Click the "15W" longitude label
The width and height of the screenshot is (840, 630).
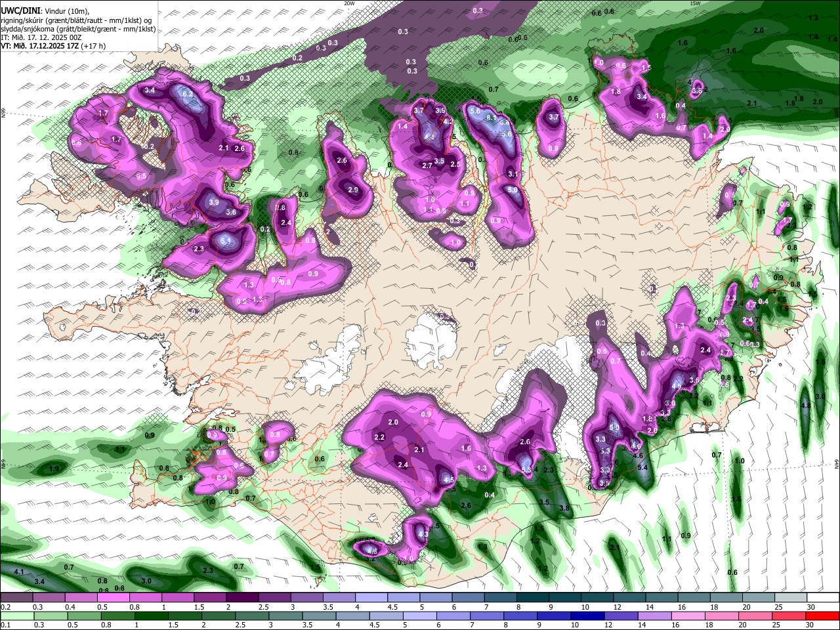(695, 3)
